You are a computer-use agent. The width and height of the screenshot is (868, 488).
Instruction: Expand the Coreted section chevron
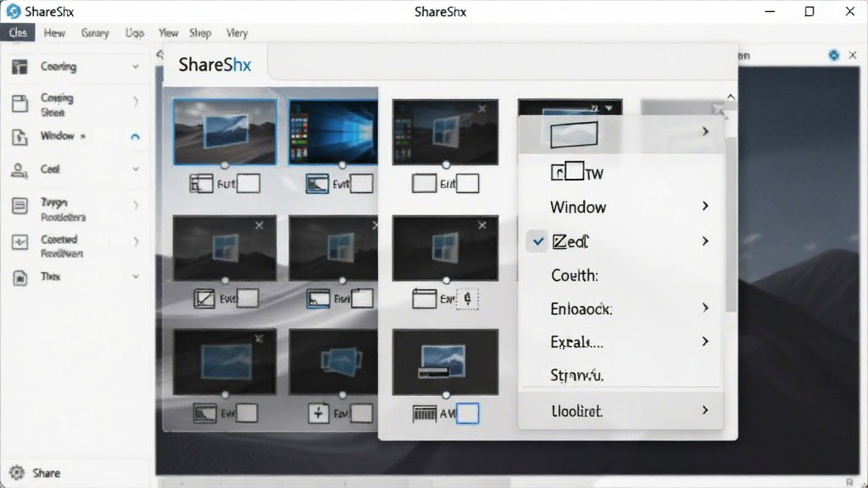pyautogui.click(x=136, y=241)
